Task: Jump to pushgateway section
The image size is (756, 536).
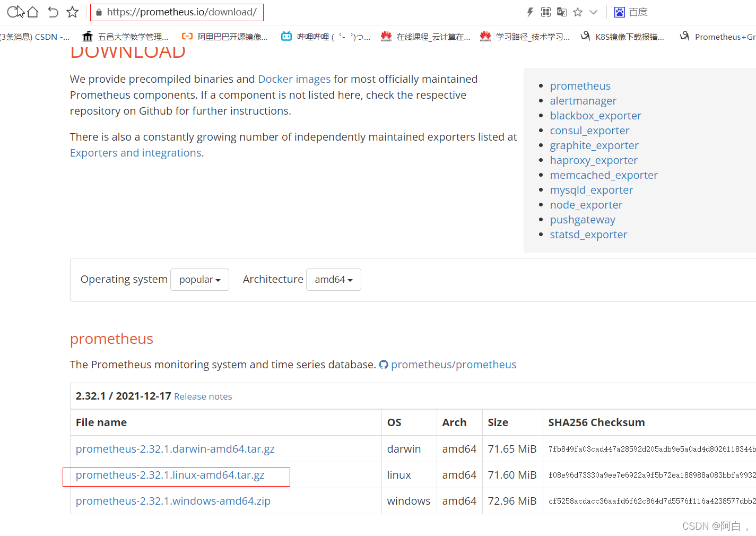Action: coord(583,220)
